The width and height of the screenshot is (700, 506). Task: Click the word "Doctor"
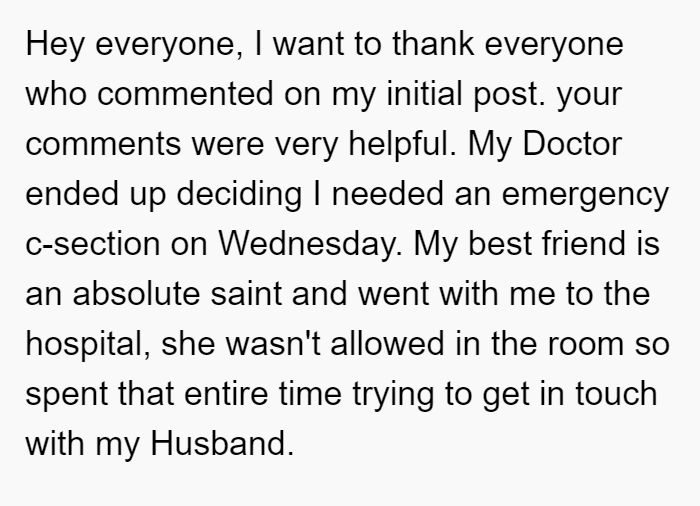pos(572,144)
